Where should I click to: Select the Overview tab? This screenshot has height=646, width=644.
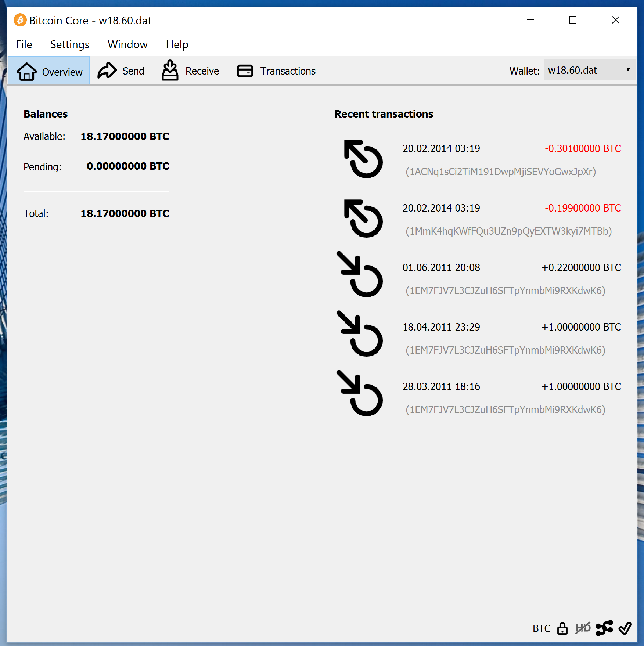(x=49, y=71)
